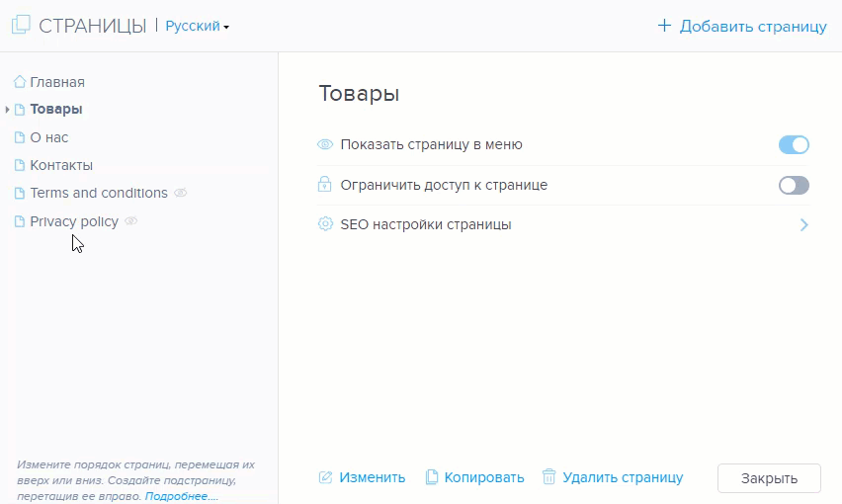Click page icon next to Товары
Viewport: 842px width, 504px height.
(x=20, y=110)
